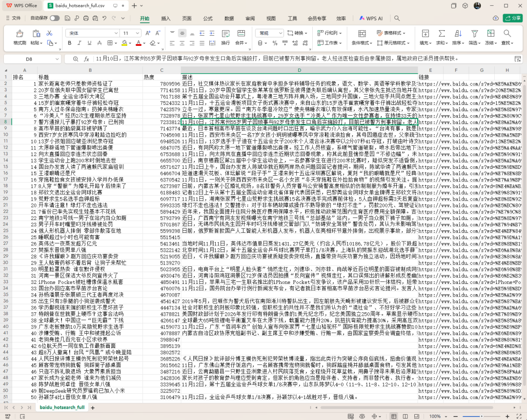
Task: Decrease indent in cell
Action: point(202,33)
